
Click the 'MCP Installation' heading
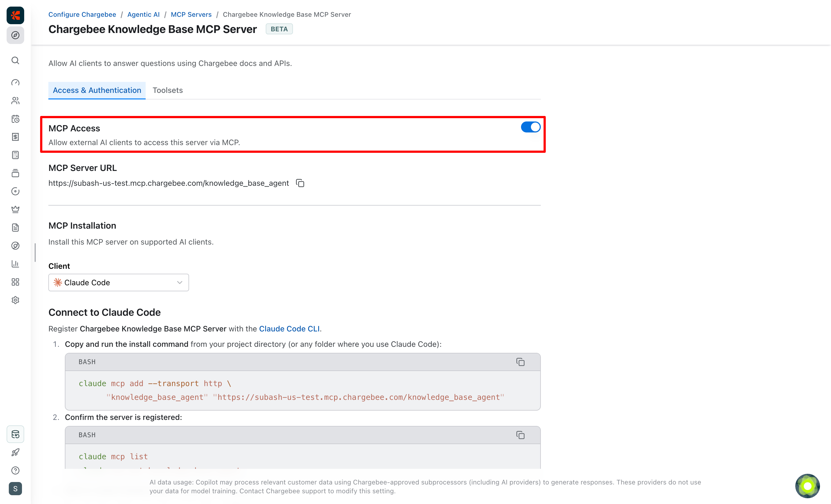tap(82, 226)
